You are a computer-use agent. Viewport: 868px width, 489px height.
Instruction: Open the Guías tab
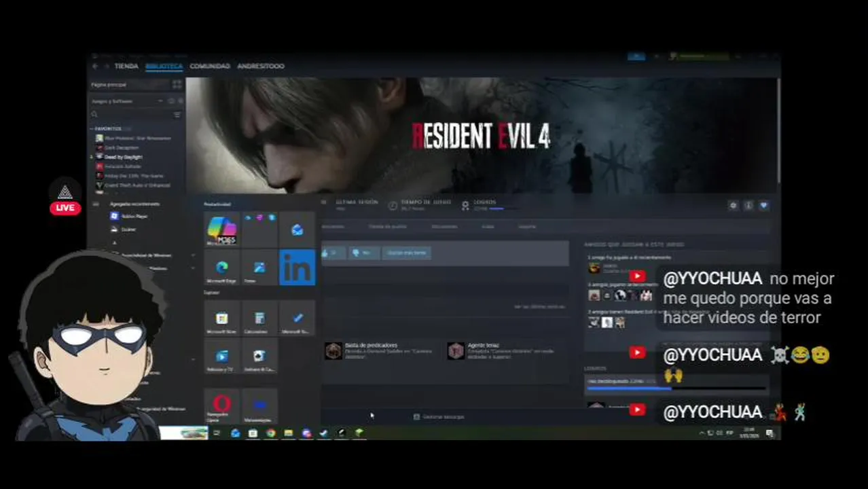tap(488, 226)
